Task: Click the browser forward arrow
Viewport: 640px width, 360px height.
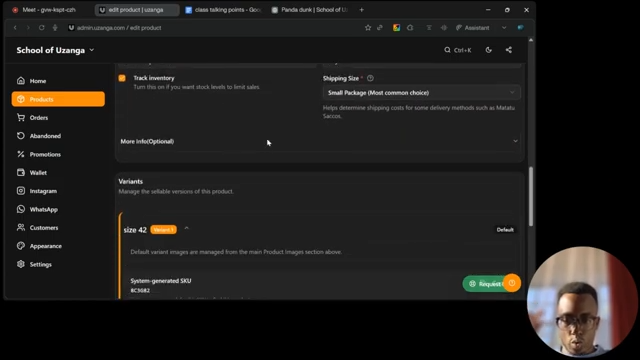Action: 28,28
